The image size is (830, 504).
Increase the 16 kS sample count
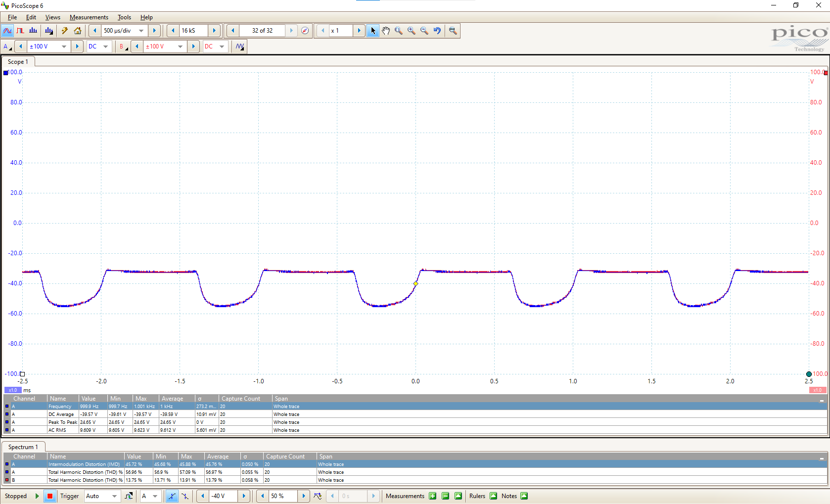[214, 31]
